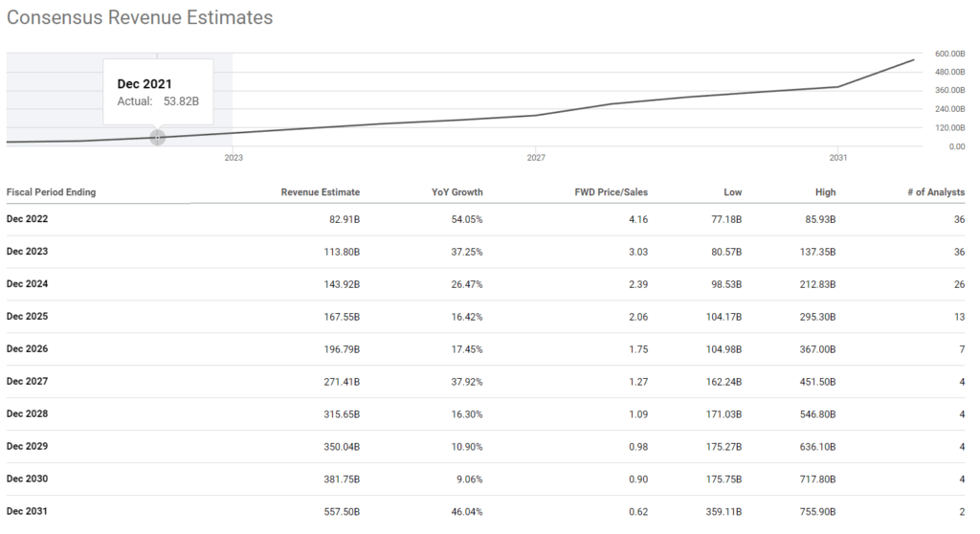Click the 2031 x-axis label

pos(838,158)
